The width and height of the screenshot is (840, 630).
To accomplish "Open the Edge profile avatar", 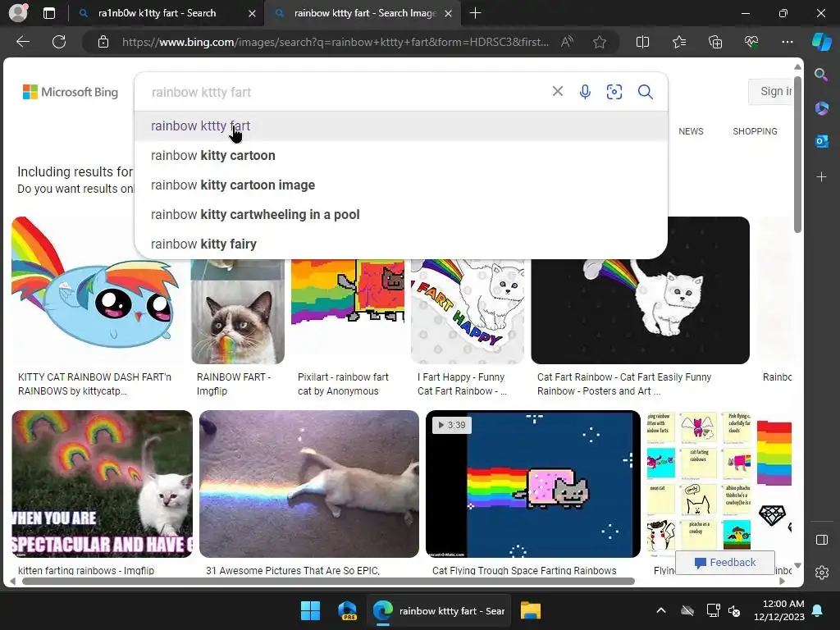I will 18,13.
